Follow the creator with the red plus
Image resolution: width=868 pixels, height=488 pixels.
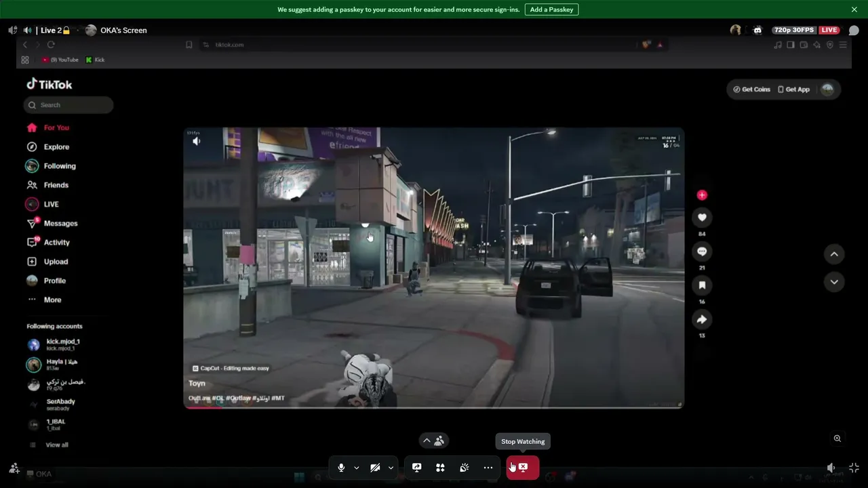click(x=702, y=195)
